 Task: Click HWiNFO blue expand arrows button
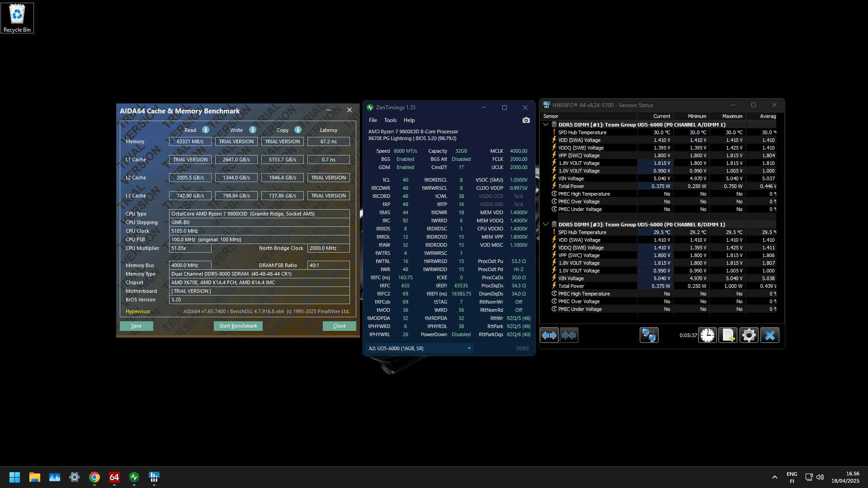(x=549, y=335)
